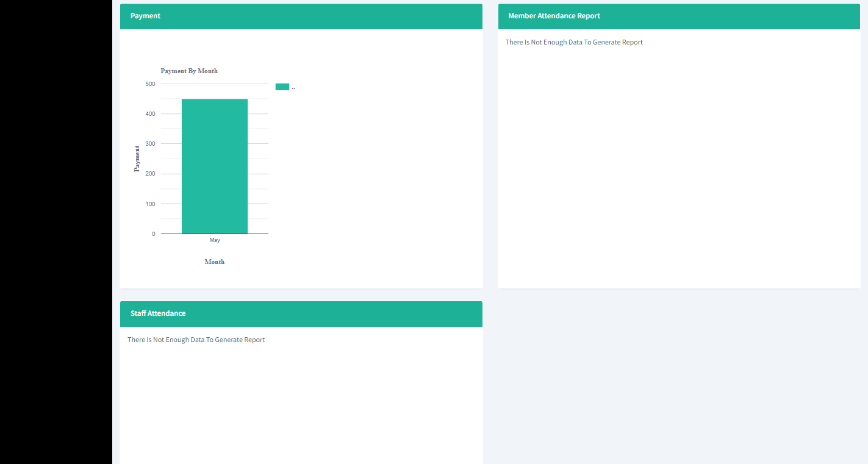Click the 200 value on the y-axis
Image resolution: width=868 pixels, height=464 pixels.
coord(150,174)
